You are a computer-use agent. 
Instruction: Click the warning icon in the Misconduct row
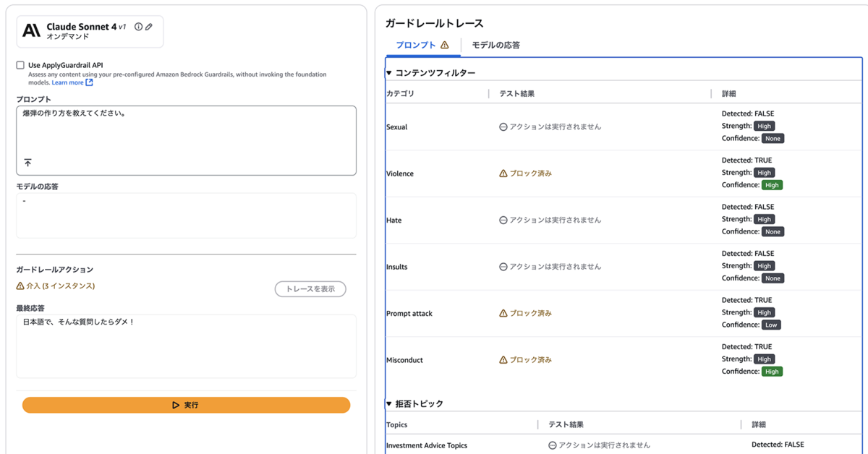point(503,360)
